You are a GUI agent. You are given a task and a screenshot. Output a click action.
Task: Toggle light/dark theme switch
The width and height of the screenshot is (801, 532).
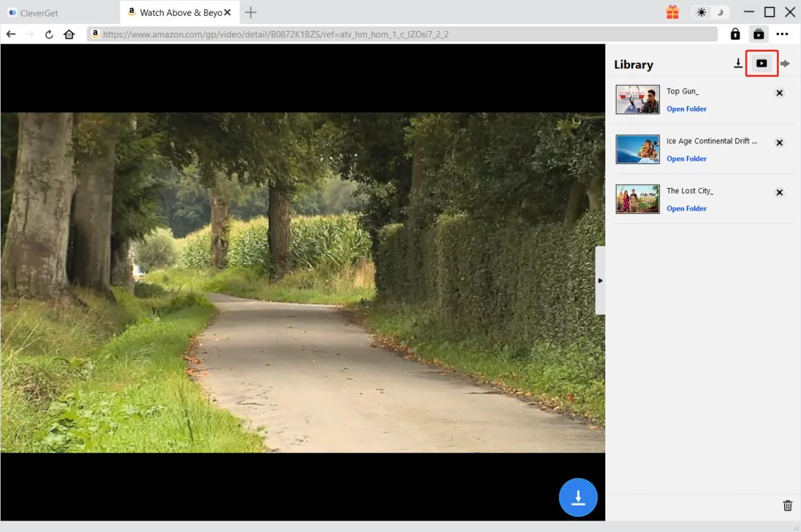coord(710,12)
